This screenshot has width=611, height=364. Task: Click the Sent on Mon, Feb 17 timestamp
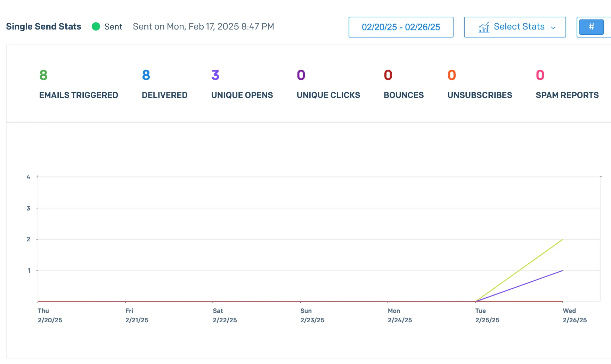coord(203,27)
